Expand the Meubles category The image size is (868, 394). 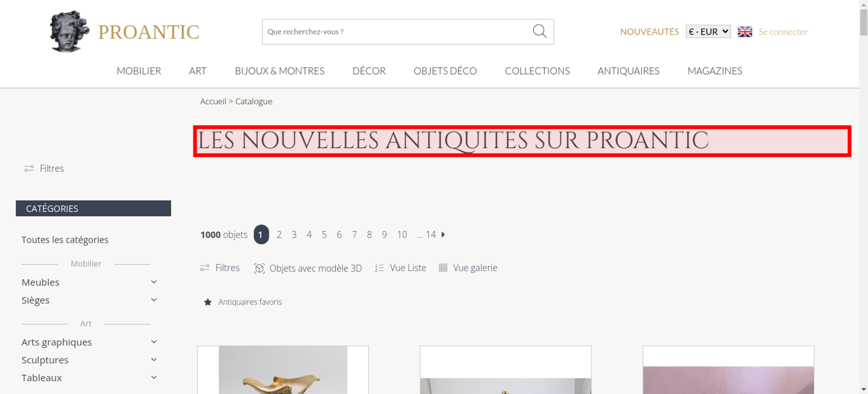pyautogui.click(x=154, y=282)
